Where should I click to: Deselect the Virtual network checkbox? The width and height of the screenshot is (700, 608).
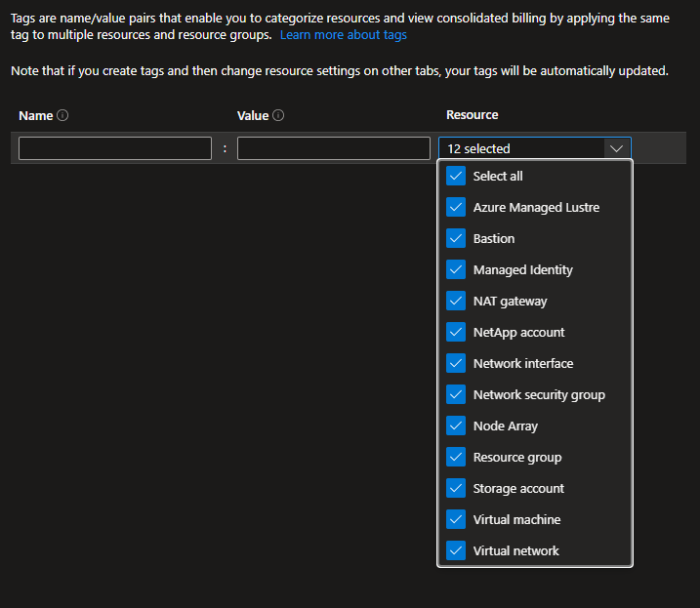[456, 550]
